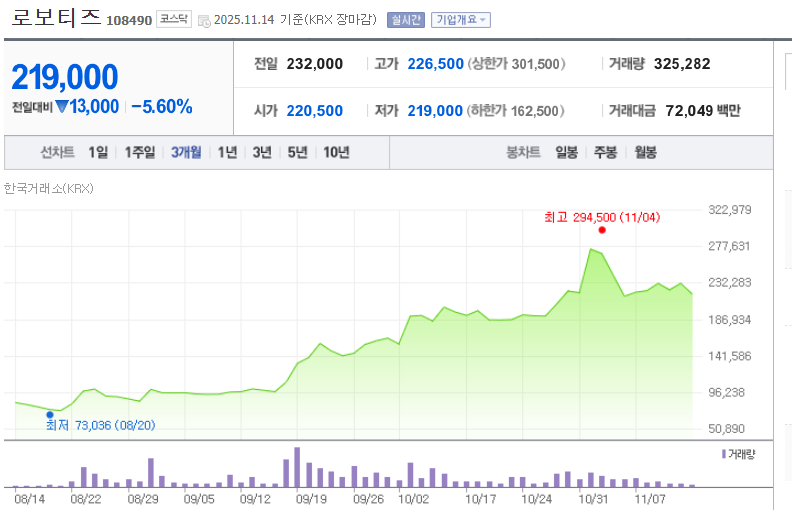792x510 pixels.
Task: Select the 5년 line chart period
Action: tap(298, 152)
